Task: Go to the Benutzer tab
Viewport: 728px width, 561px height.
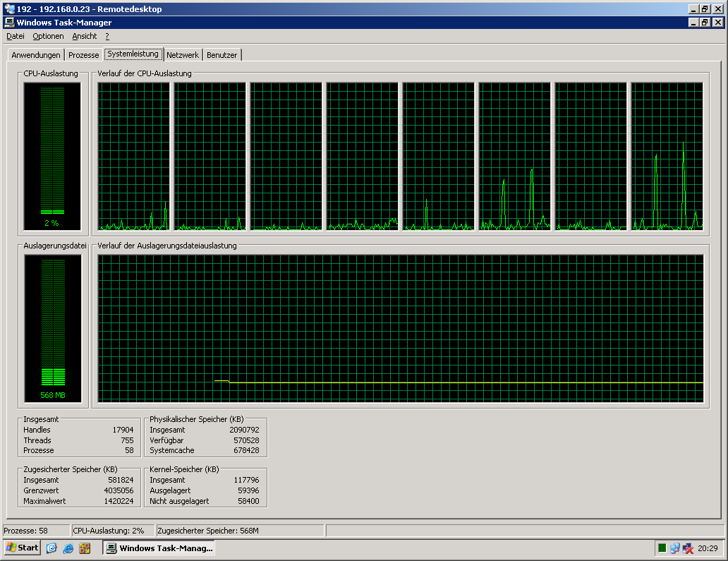Action: pyautogui.click(x=222, y=55)
